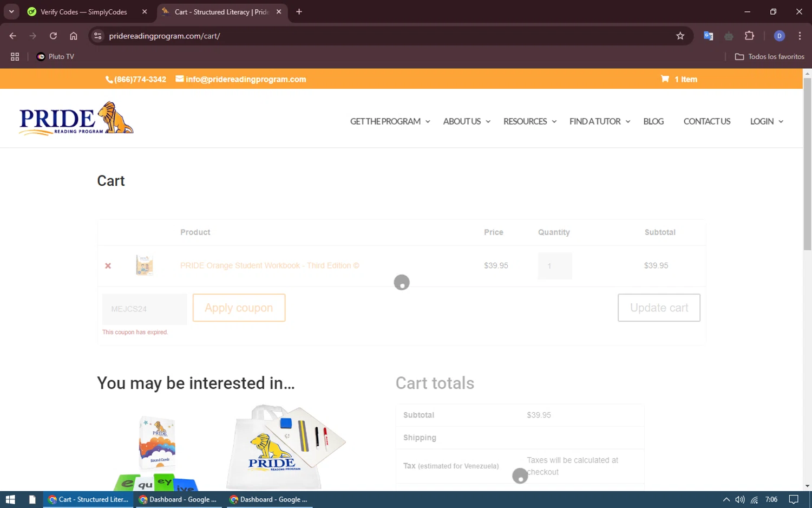Expand the FIND A TUTOR menu
812x508 pixels.
(600, 121)
